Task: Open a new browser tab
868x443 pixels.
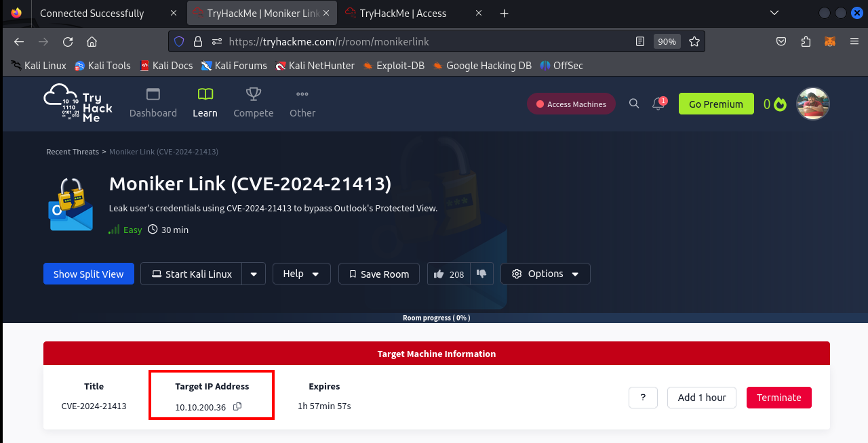Action: 504,13
